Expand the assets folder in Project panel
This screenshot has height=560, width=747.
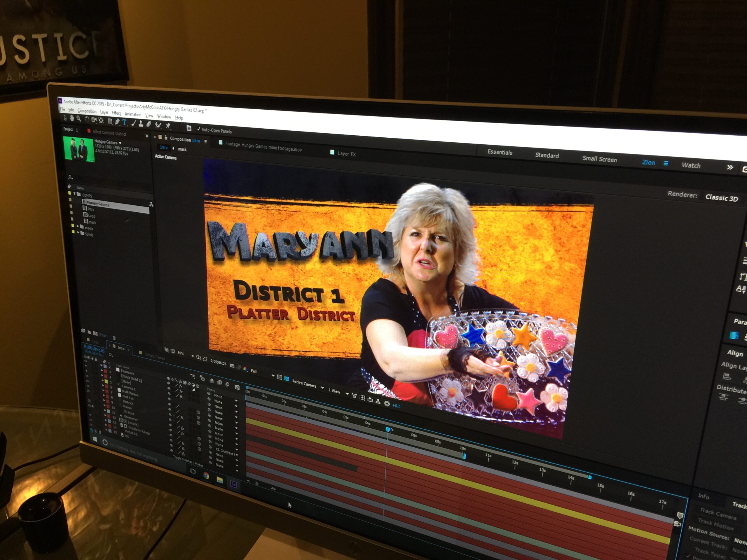pos(78,226)
